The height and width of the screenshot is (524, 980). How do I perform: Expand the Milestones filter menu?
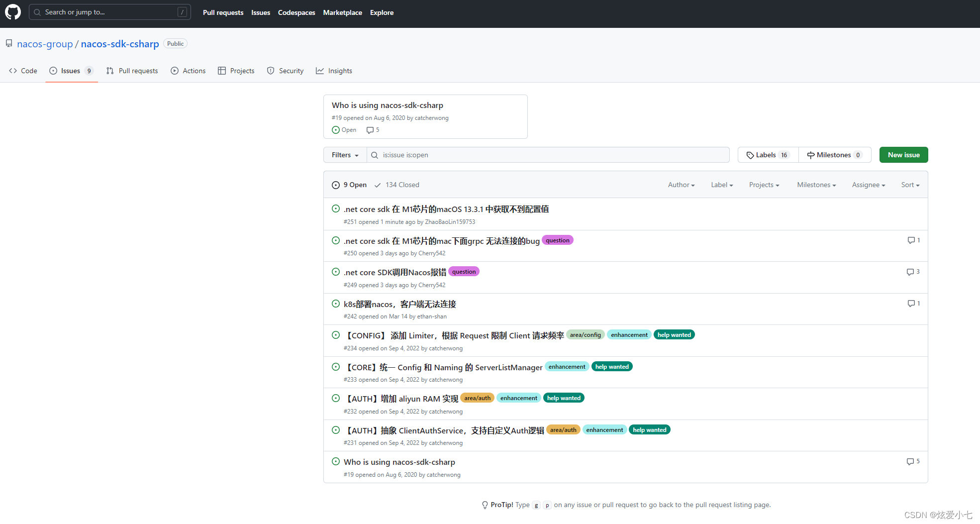(x=816, y=185)
